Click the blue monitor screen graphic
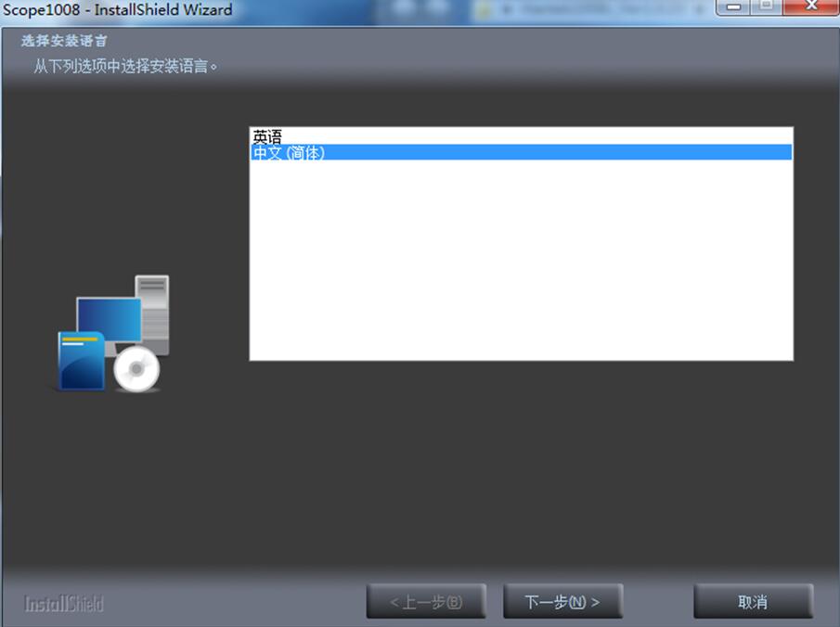Viewport: 840px width, 627px height. 108,319
